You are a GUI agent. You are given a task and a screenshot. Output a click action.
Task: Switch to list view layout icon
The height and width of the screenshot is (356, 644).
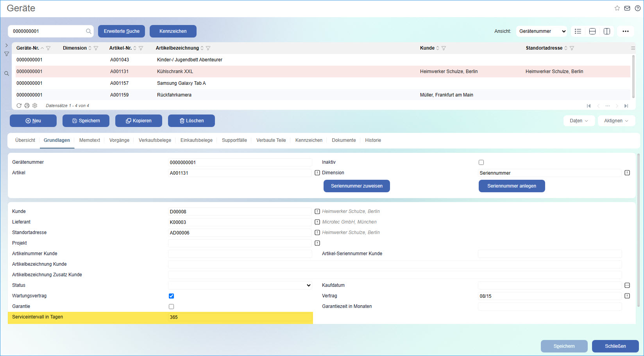(x=578, y=31)
